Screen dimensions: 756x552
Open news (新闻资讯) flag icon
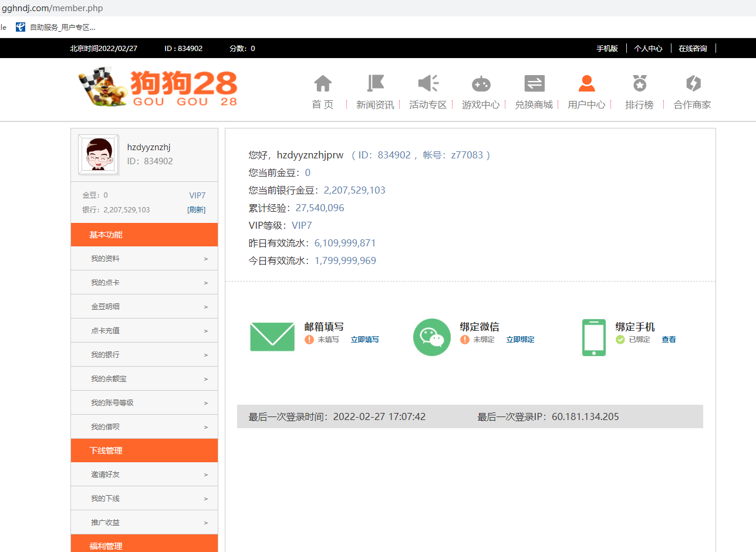(375, 84)
